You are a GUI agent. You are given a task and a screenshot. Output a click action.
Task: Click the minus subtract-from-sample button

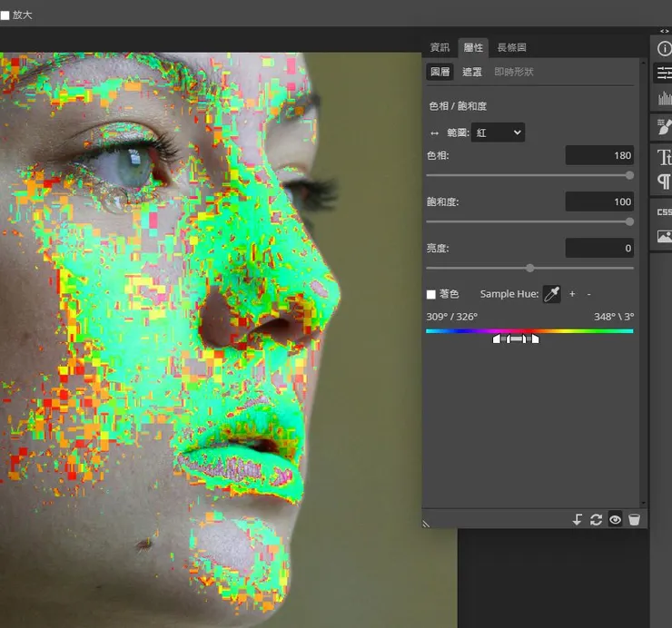(x=588, y=294)
